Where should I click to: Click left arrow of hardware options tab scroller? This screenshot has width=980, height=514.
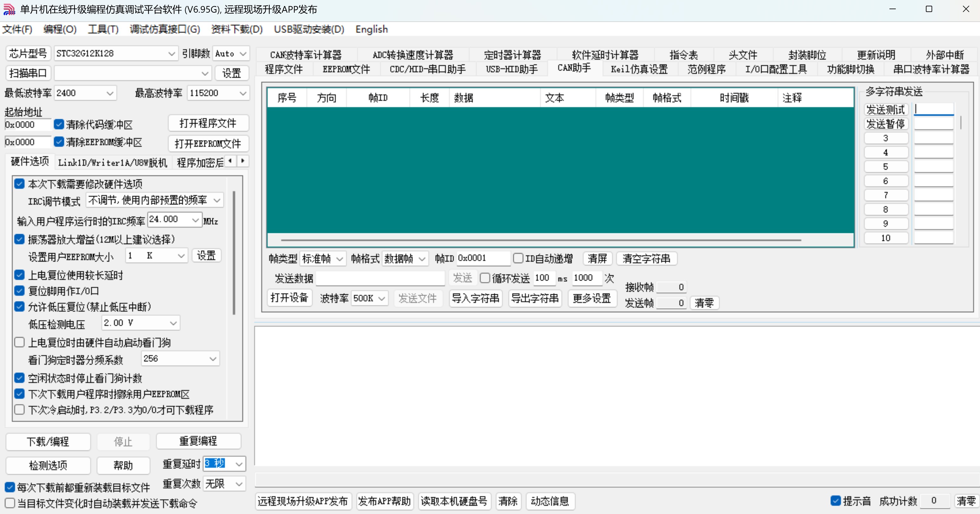click(x=230, y=161)
